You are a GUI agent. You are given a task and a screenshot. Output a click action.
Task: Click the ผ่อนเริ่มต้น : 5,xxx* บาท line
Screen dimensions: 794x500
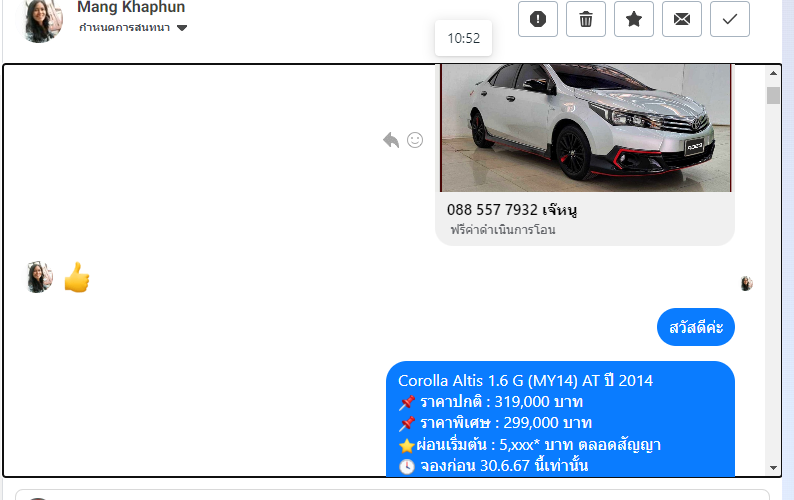[x=530, y=445]
